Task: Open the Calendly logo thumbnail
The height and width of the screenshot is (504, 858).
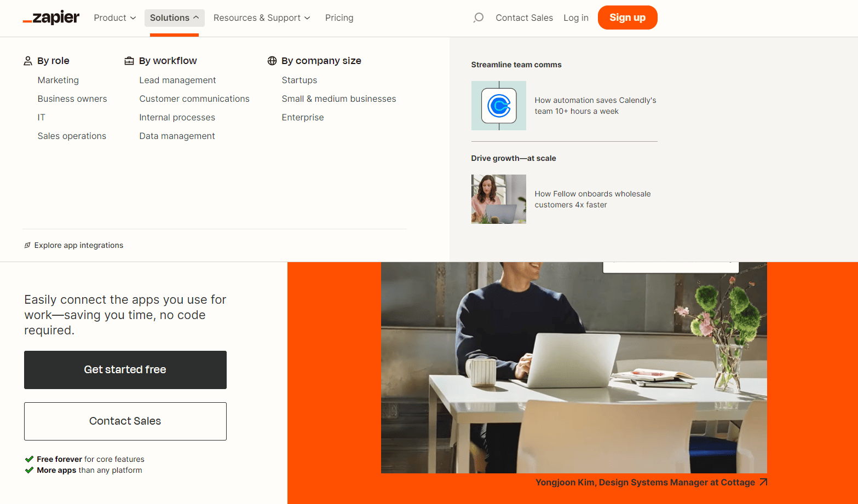Action: click(x=499, y=106)
